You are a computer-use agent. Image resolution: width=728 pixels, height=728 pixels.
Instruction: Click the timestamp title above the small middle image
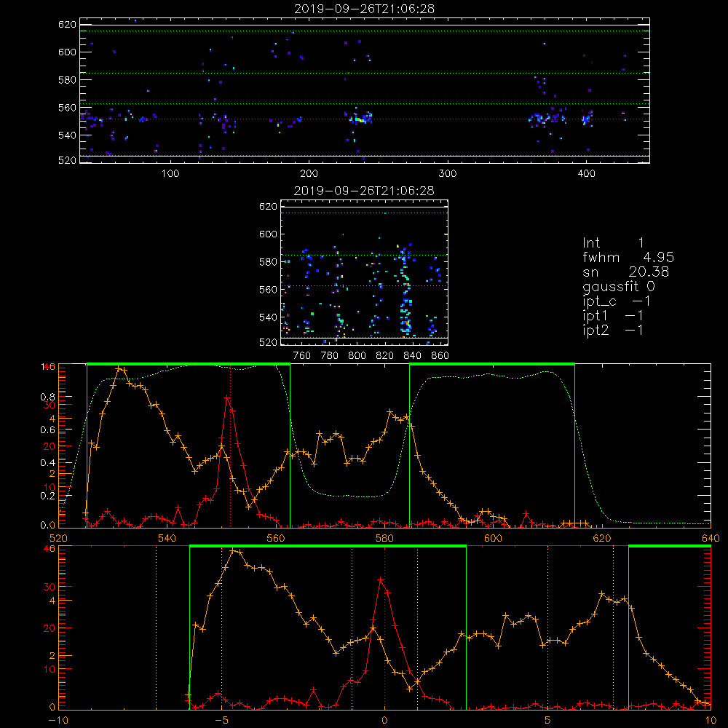[364, 191]
